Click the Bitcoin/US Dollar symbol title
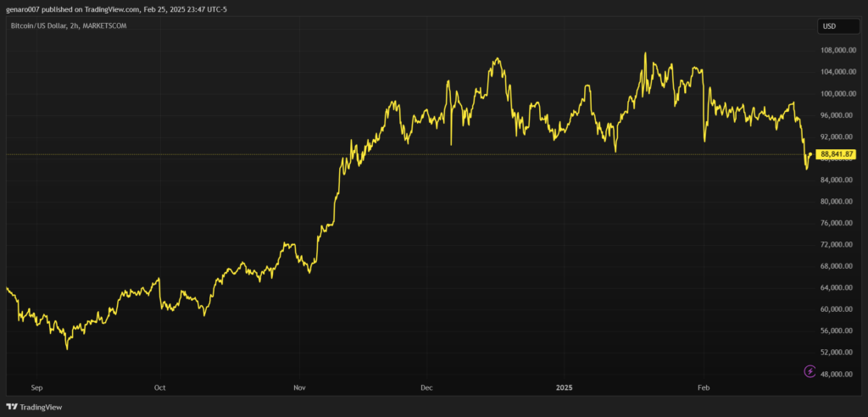This screenshot has height=417, width=868. pyautogui.click(x=64, y=26)
